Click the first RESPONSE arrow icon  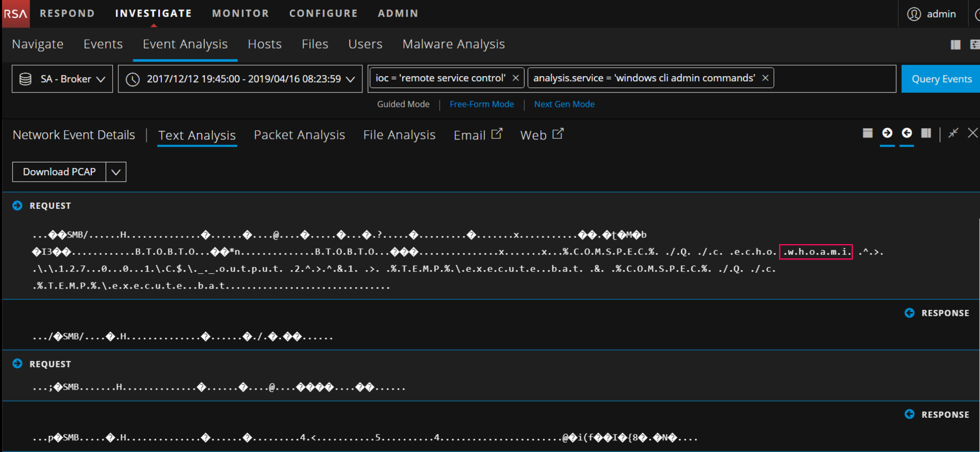click(x=910, y=313)
